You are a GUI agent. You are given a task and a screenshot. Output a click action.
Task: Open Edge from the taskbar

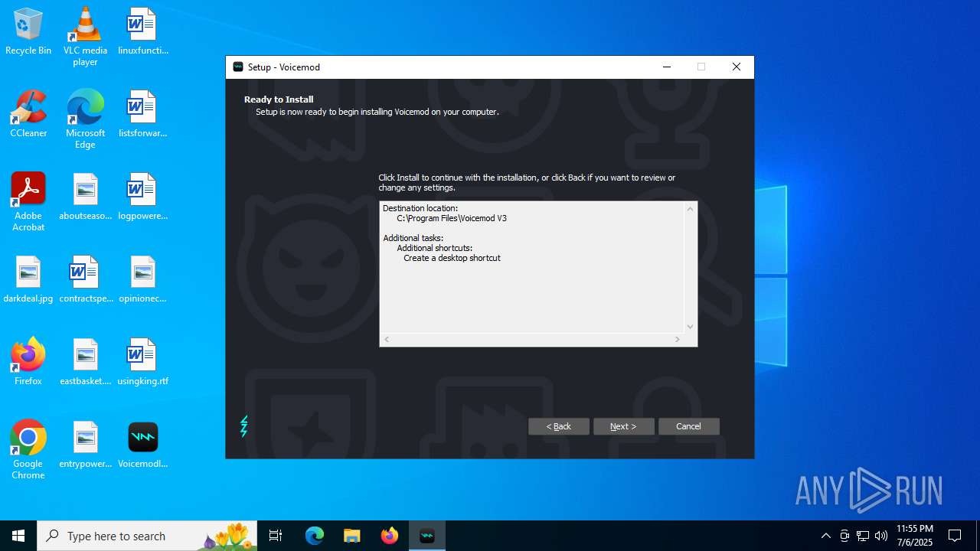(315, 536)
